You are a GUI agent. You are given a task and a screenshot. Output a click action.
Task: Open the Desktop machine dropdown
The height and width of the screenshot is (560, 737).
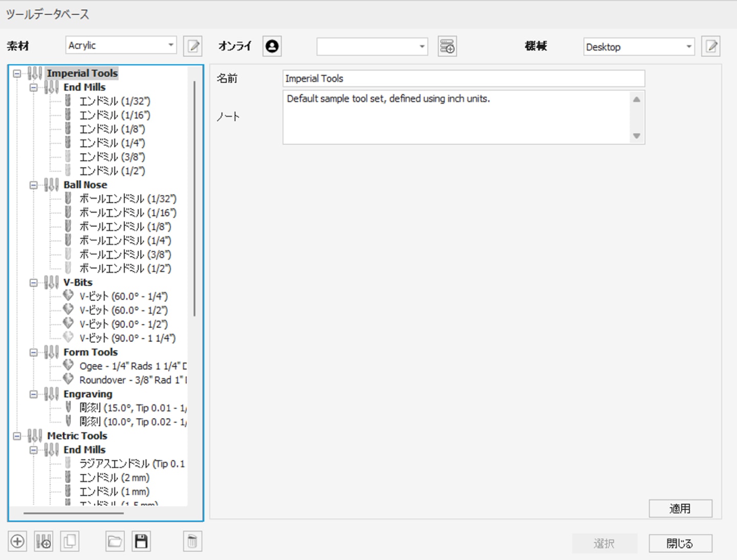[638, 47]
